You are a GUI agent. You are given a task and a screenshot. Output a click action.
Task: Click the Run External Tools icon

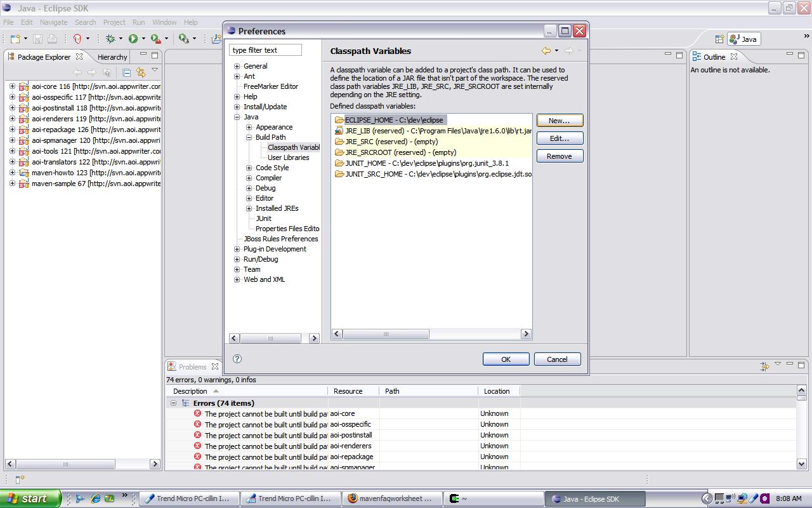pyautogui.click(x=155, y=39)
